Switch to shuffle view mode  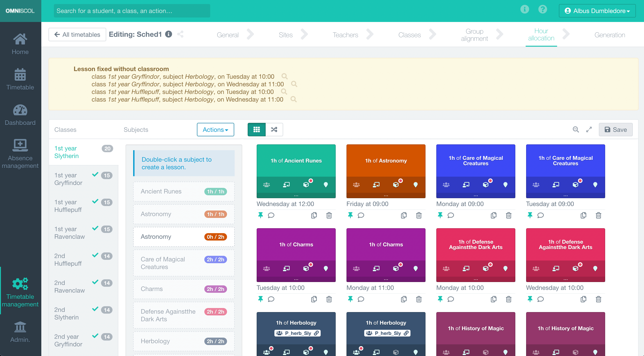tap(274, 130)
